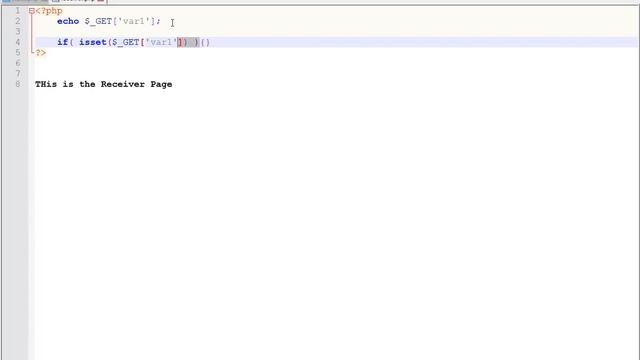The image size is (640, 360).
Task: Collapse the PHP block fold marker
Action: [x=32, y=11]
